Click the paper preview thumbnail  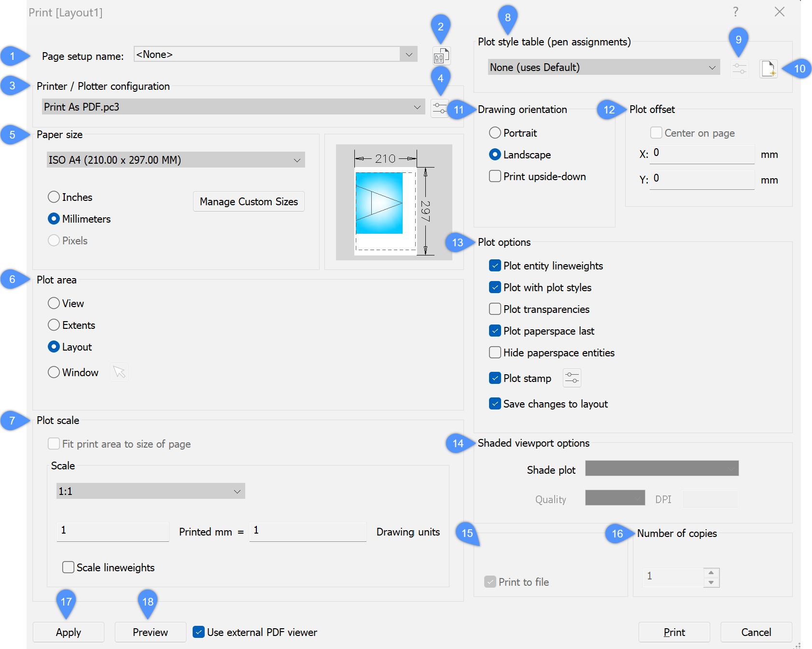coord(393,202)
